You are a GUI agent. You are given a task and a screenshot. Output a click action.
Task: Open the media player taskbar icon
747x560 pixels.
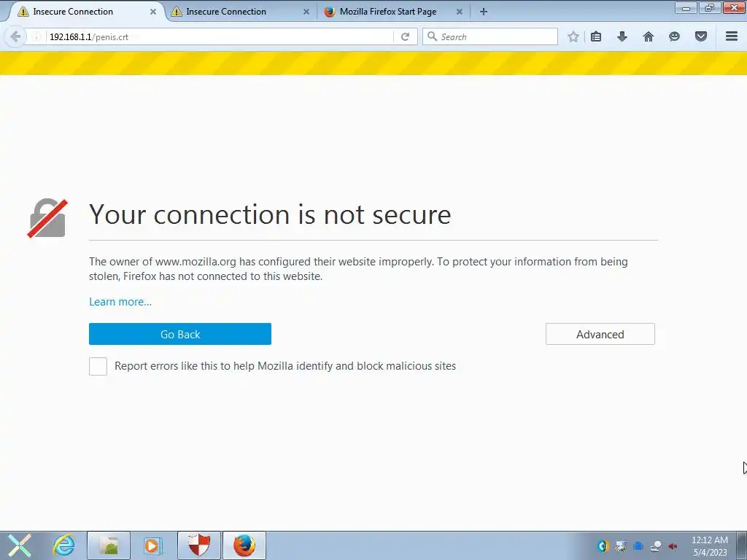click(x=153, y=545)
